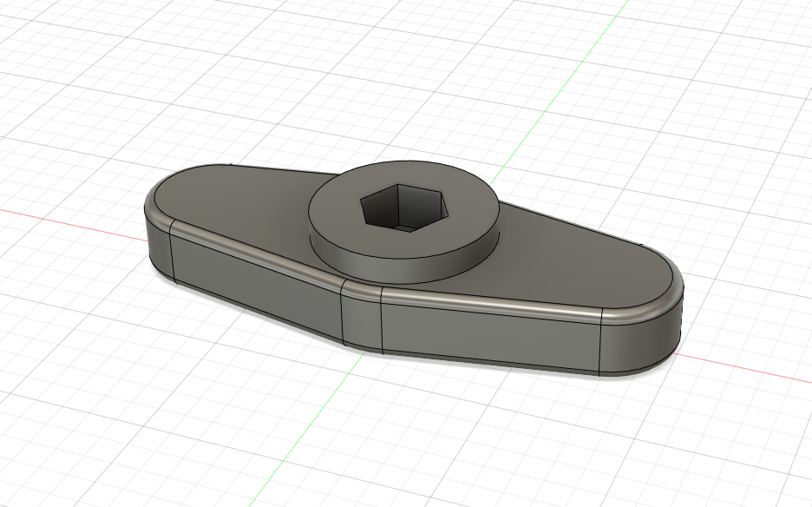Select the hexagonal hole in the boss
812x507 pixels.
click(404, 207)
